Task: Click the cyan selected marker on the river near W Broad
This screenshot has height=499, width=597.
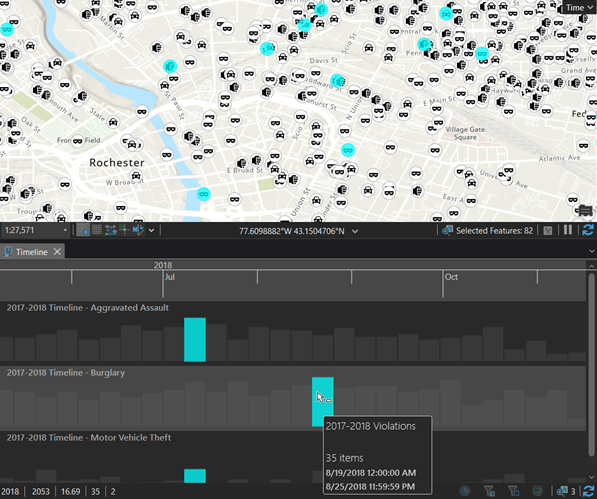Action: pyautogui.click(x=204, y=194)
